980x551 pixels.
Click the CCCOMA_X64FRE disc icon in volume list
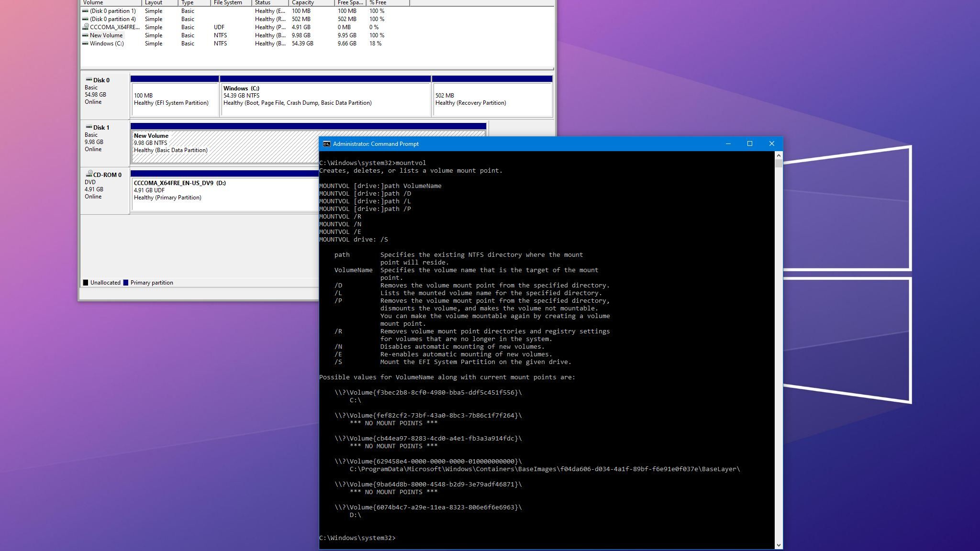[86, 27]
